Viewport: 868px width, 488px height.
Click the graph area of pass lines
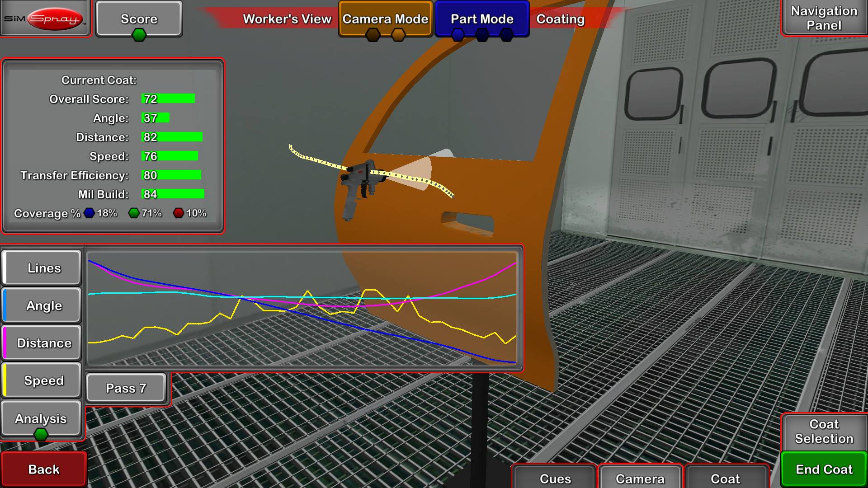pos(302,308)
